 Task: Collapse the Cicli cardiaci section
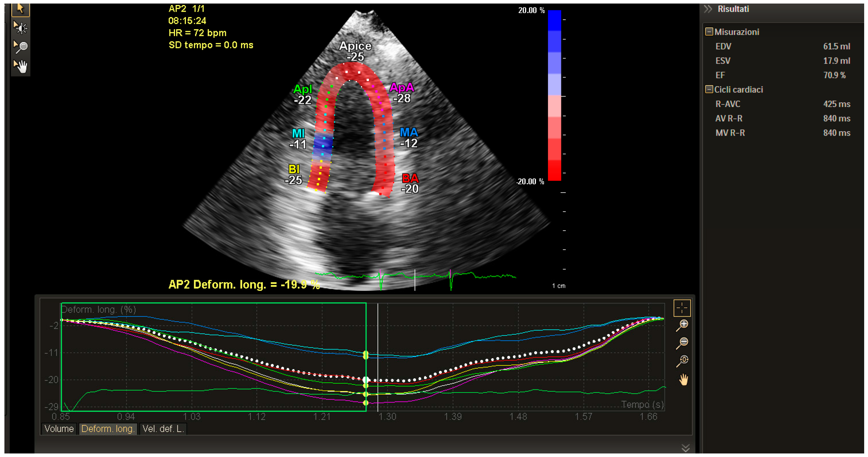pos(709,89)
